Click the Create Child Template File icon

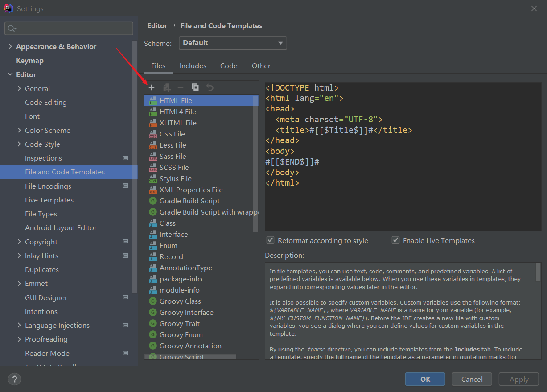tap(167, 87)
